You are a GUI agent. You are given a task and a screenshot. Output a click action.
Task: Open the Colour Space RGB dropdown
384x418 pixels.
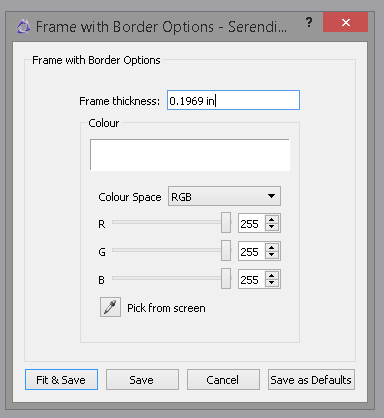pyautogui.click(x=224, y=196)
